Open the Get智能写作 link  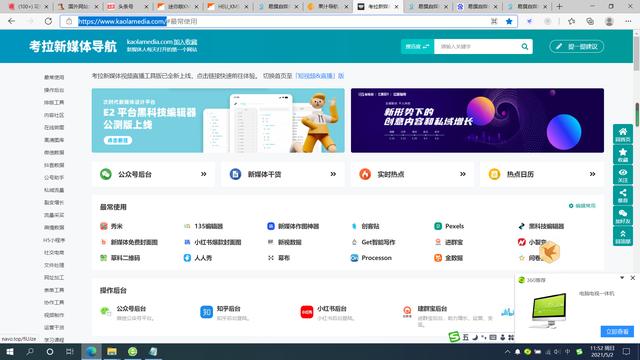(x=378, y=242)
